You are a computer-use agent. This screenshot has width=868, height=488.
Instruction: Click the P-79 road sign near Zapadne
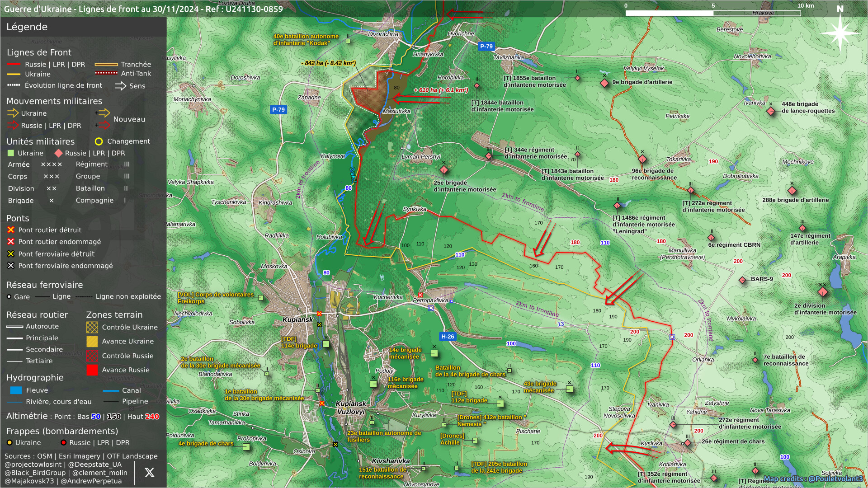pos(278,109)
